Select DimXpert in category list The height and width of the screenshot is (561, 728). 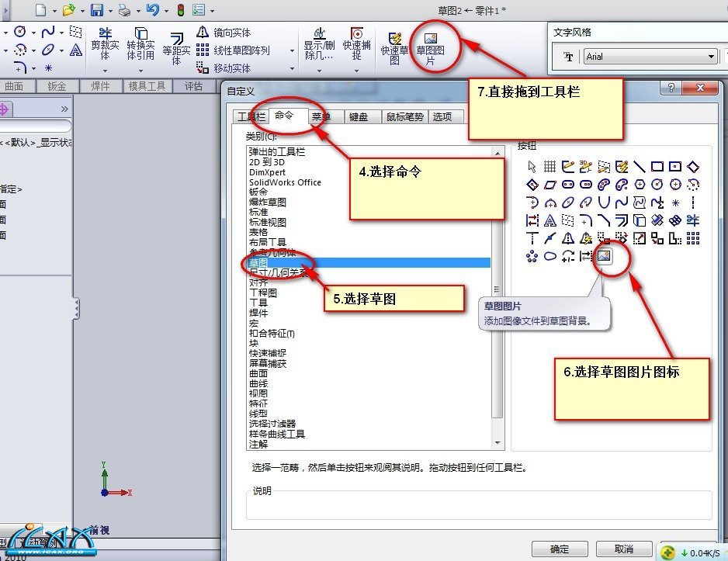267,172
